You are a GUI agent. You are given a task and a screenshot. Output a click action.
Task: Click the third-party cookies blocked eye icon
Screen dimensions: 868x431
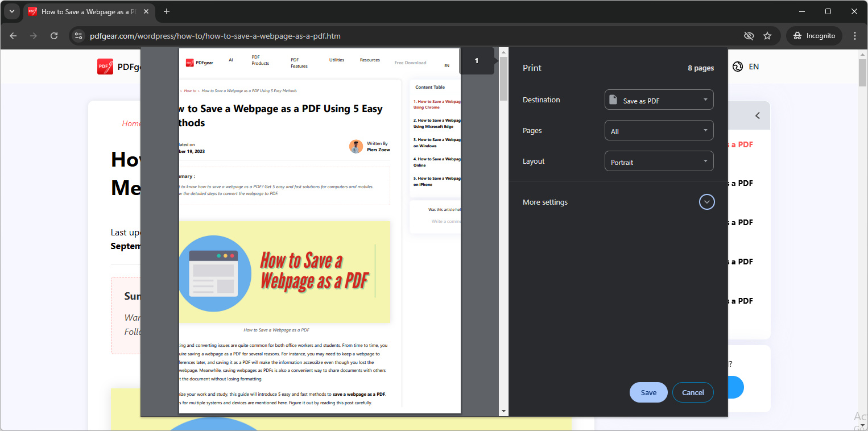(749, 35)
